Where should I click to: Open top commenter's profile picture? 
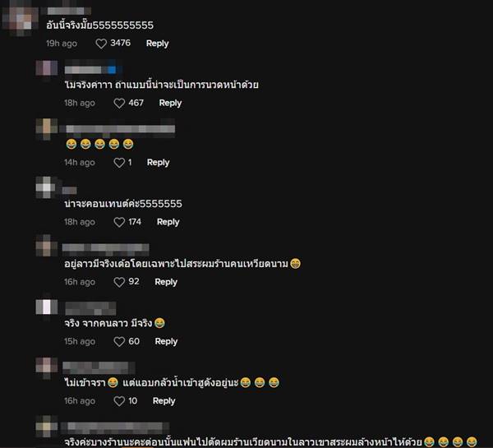(20, 20)
